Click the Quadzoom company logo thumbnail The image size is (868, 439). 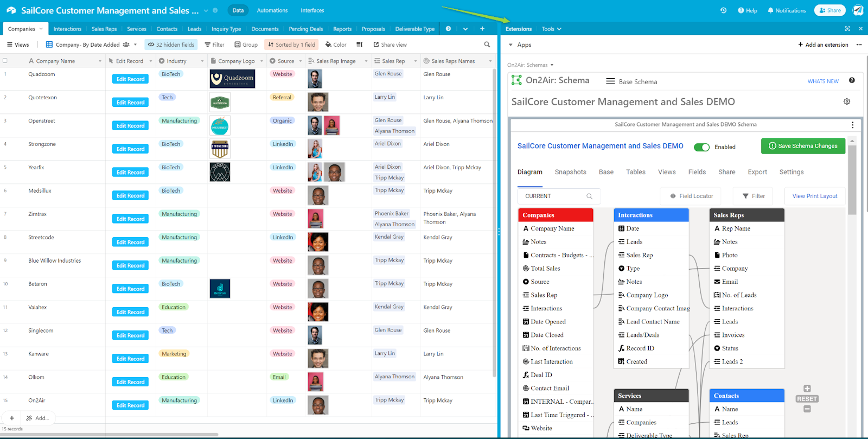[x=232, y=79]
